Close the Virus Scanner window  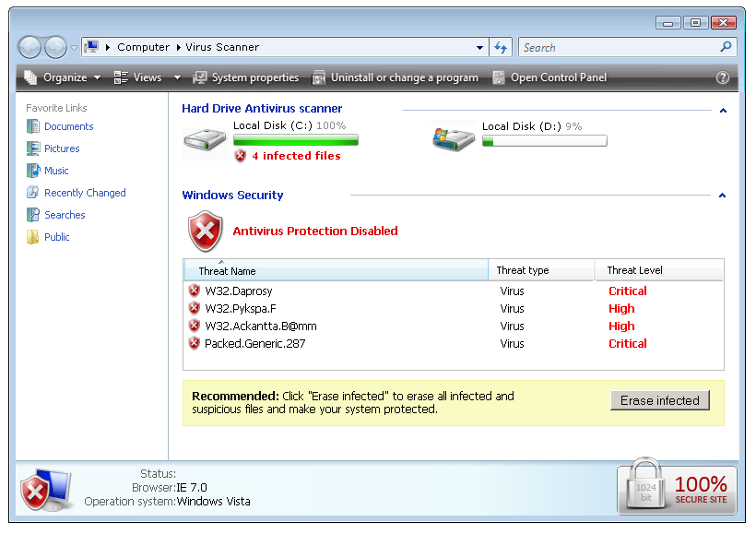723,22
